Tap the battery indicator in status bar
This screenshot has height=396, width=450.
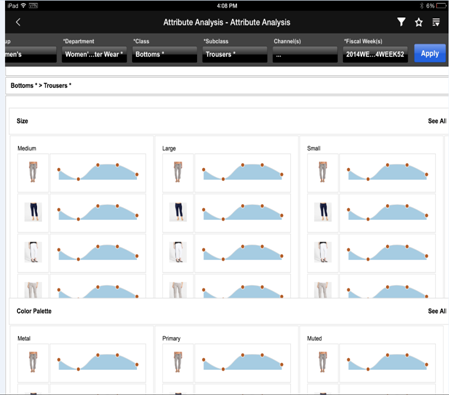tap(441, 6)
